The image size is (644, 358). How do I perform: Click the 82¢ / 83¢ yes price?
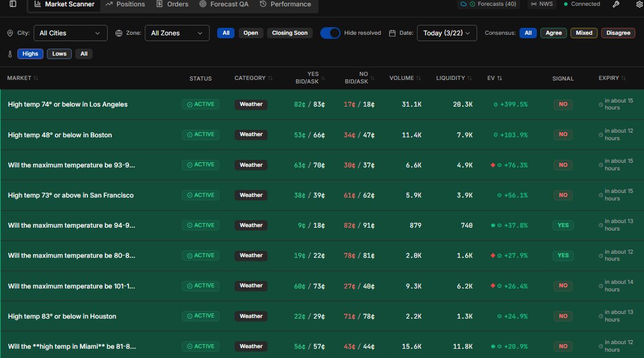[309, 104]
